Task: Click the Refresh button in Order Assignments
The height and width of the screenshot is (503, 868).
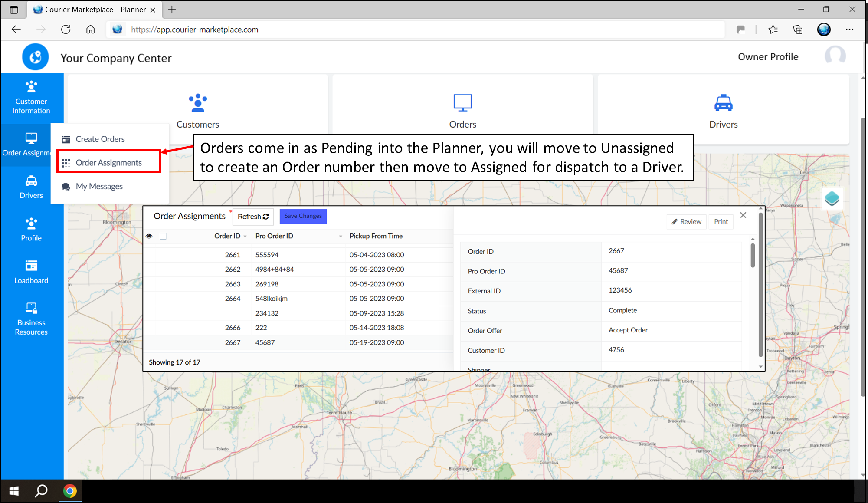Action: coord(253,217)
